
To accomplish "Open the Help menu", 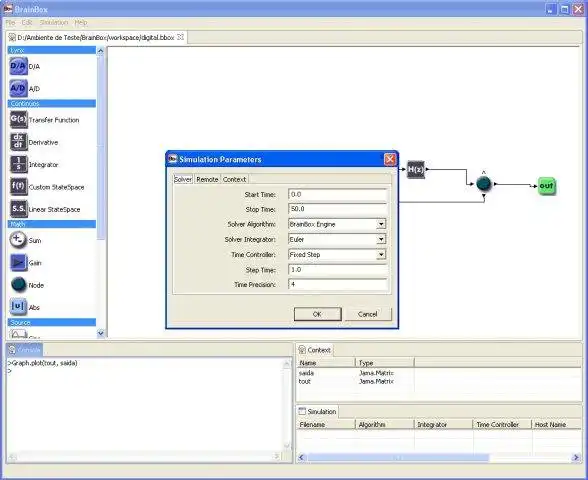I will 81,22.
